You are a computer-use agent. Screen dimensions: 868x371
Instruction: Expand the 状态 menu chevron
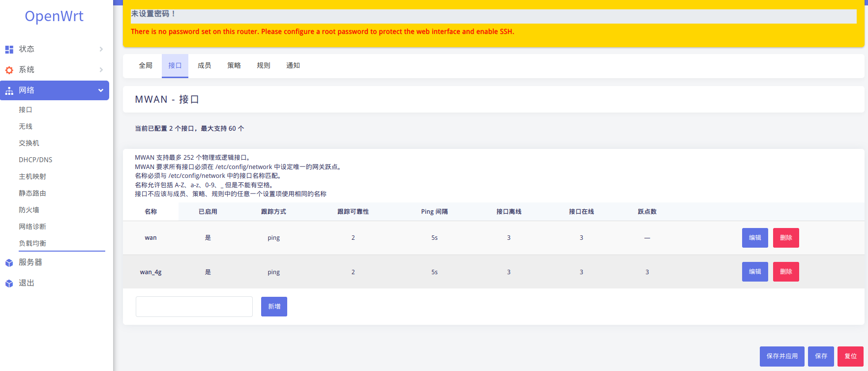pyautogui.click(x=101, y=49)
